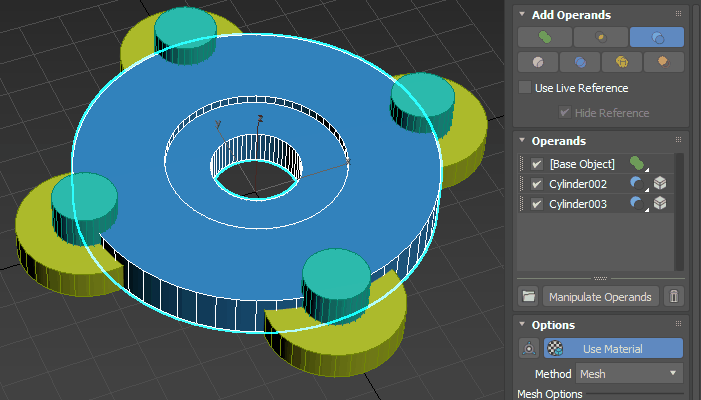The image size is (701, 400).
Task: Select the Cylinder002 name in the list
Action: tap(578, 184)
